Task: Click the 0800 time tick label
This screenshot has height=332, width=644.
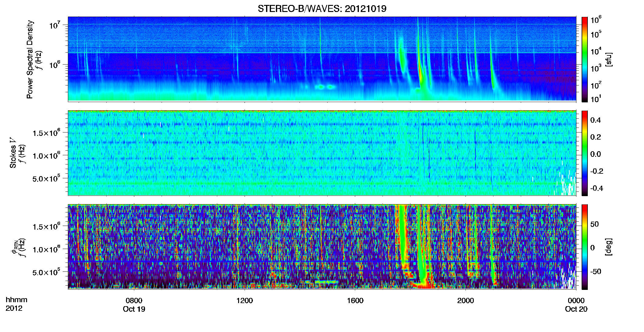Action: (134, 301)
